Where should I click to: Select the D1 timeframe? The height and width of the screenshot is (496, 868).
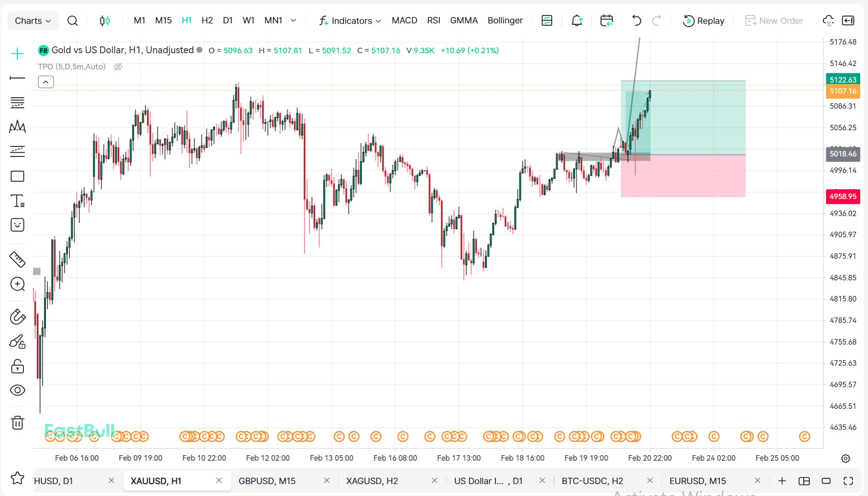pos(228,21)
